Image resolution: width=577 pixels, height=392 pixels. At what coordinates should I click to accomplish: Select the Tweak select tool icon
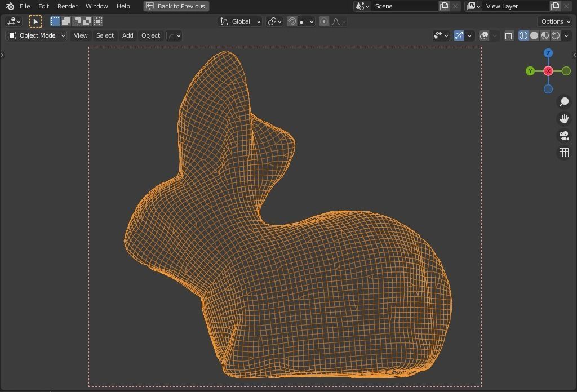[x=35, y=22]
